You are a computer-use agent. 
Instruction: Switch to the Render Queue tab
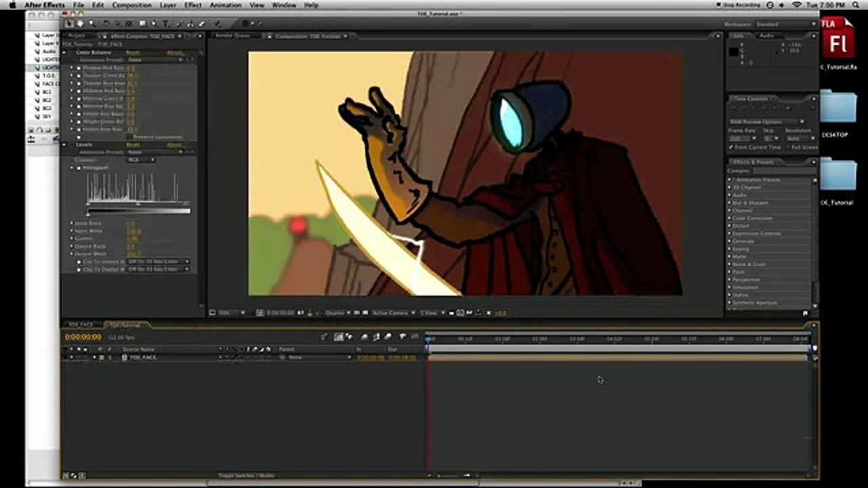click(234, 35)
